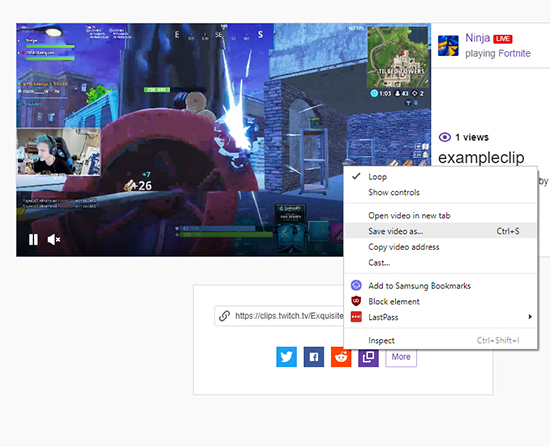Viewport: 550px width, 447px height.
Task: Select Open video in new tab
Action: coord(409,215)
